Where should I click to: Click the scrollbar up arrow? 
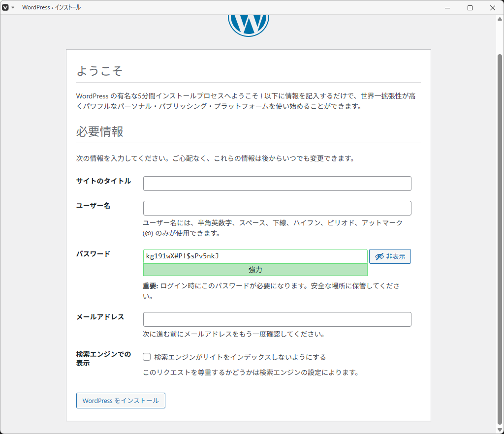coord(500,19)
